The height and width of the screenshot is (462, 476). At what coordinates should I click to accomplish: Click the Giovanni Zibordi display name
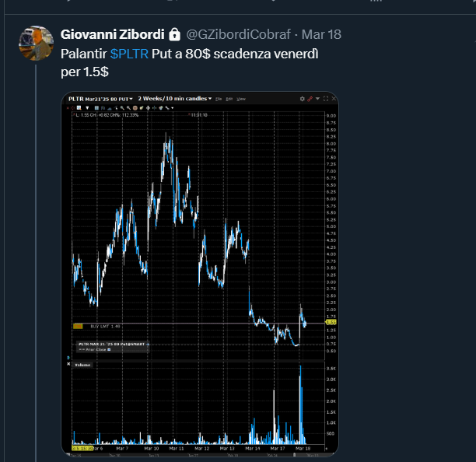coord(112,34)
